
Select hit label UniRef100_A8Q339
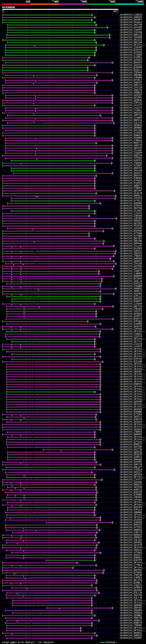131,156
